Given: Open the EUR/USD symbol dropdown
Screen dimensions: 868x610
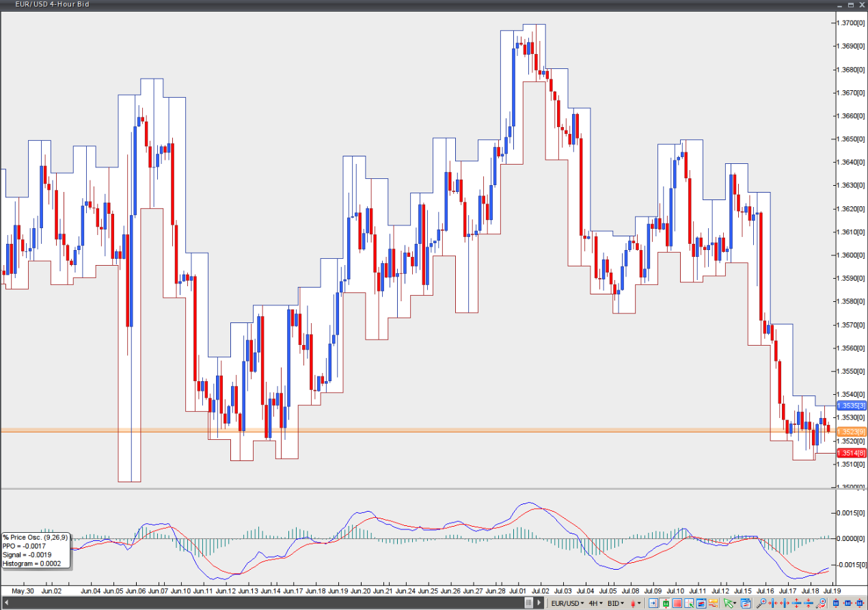Looking at the screenshot, I should tap(567, 603).
